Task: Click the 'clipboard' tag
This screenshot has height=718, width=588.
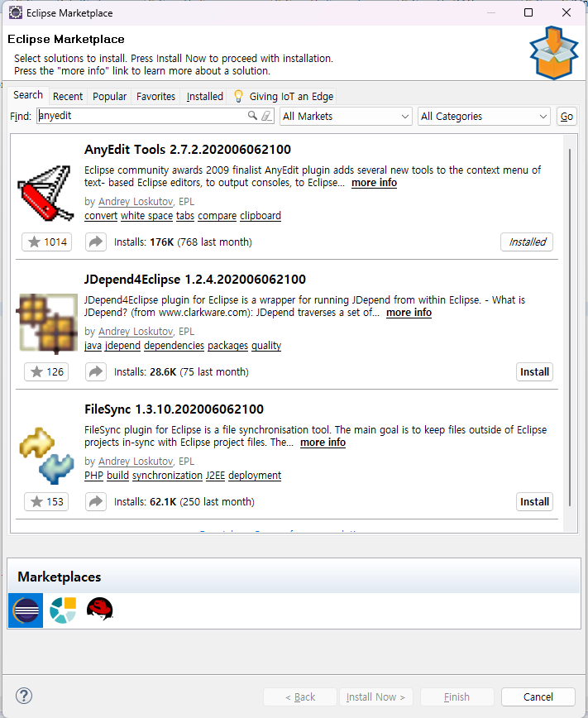Action: [x=261, y=216]
